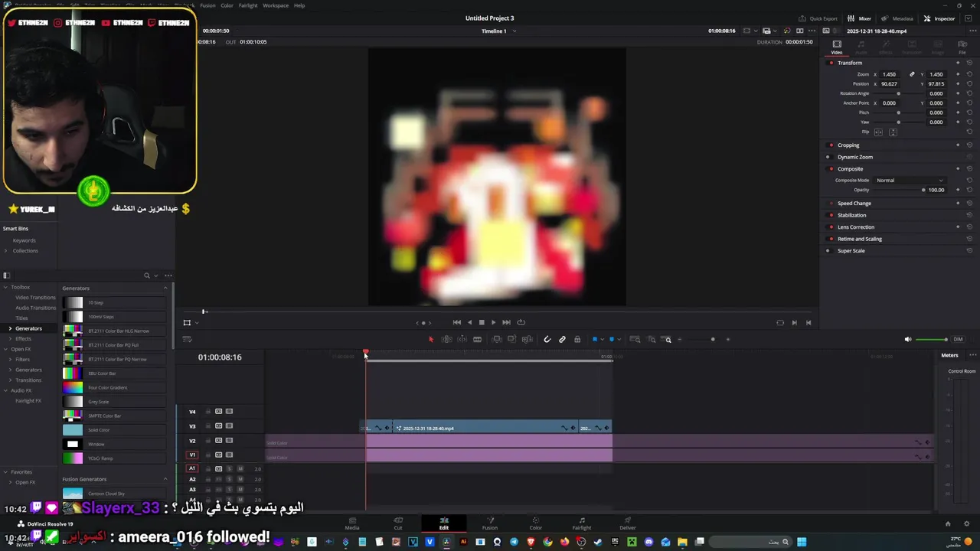Add a keyframe for Zoom
This screenshot has width=980, height=551.
point(958,74)
